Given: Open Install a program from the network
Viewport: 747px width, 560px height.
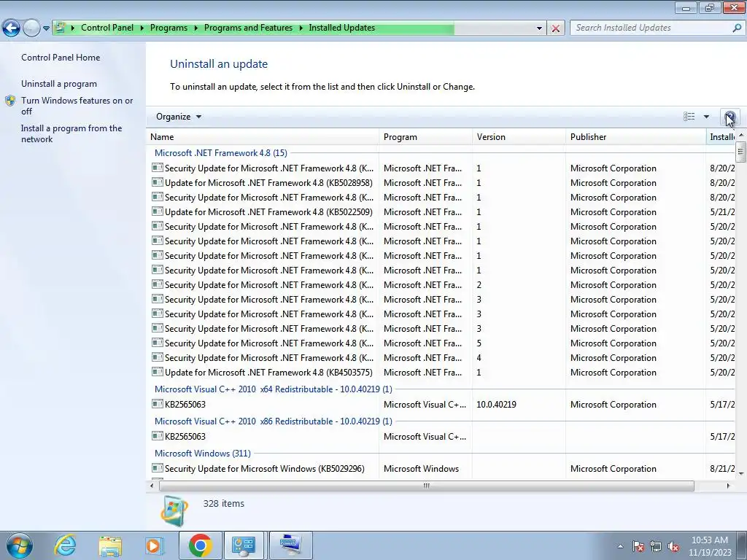Looking at the screenshot, I should (71, 133).
